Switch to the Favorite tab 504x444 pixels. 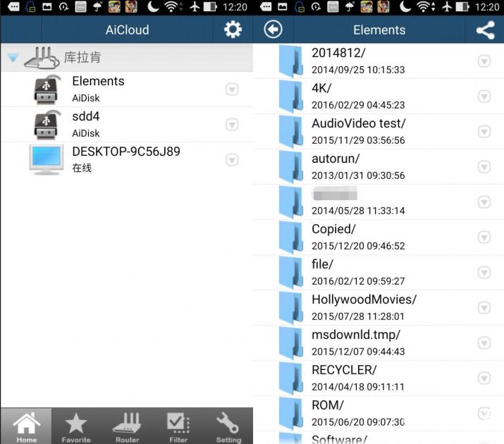(76, 426)
